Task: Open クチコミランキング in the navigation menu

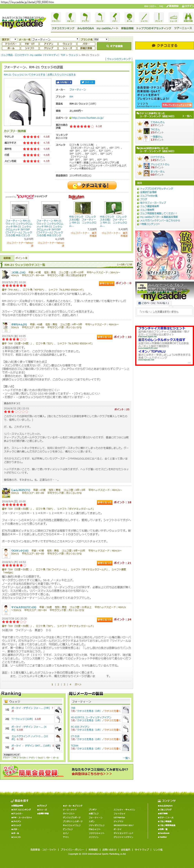Action: 63,28
